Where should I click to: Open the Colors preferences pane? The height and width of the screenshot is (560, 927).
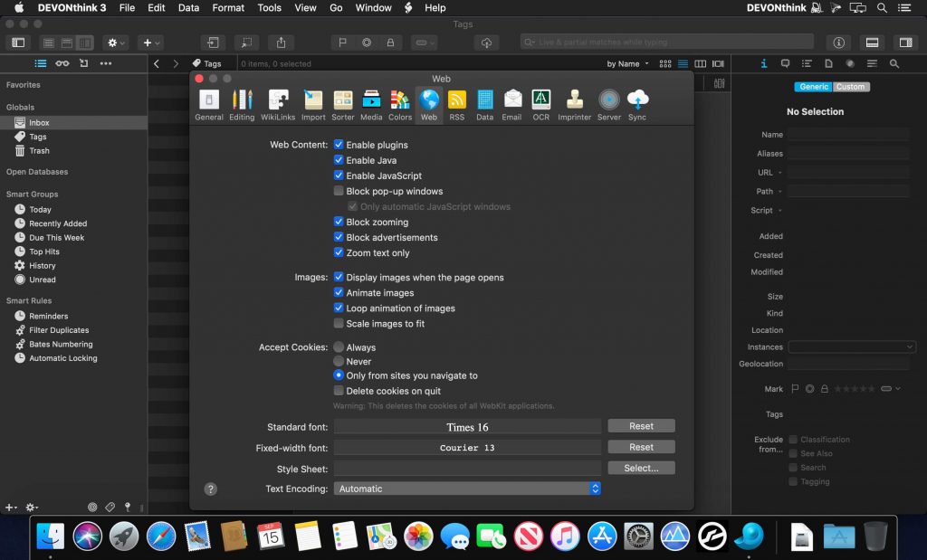pyautogui.click(x=400, y=105)
